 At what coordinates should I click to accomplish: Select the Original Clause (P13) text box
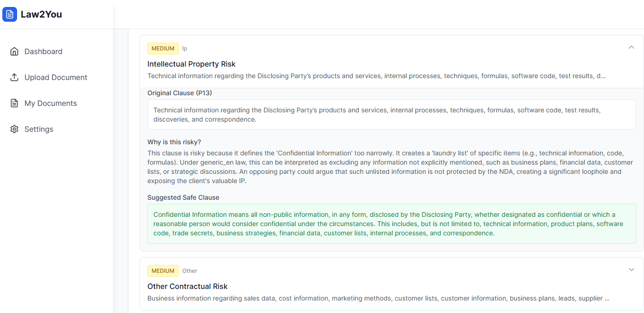point(392,115)
